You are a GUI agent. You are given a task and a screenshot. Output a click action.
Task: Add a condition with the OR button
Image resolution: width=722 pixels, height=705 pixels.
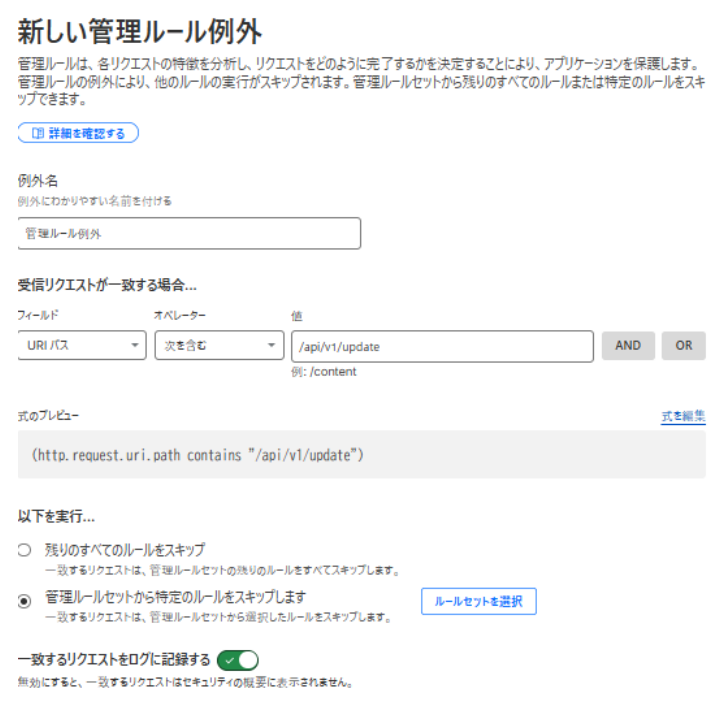(x=683, y=346)
